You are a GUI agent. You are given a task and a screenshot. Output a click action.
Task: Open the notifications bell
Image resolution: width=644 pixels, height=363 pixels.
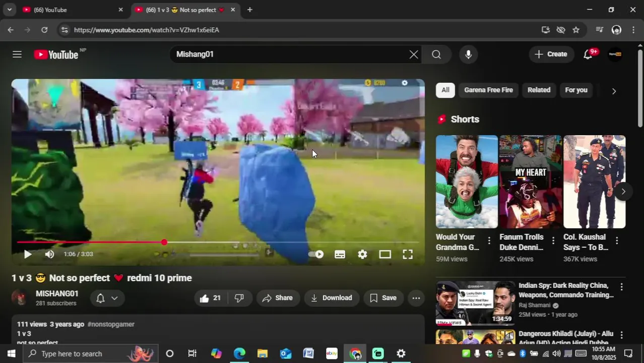588,54
